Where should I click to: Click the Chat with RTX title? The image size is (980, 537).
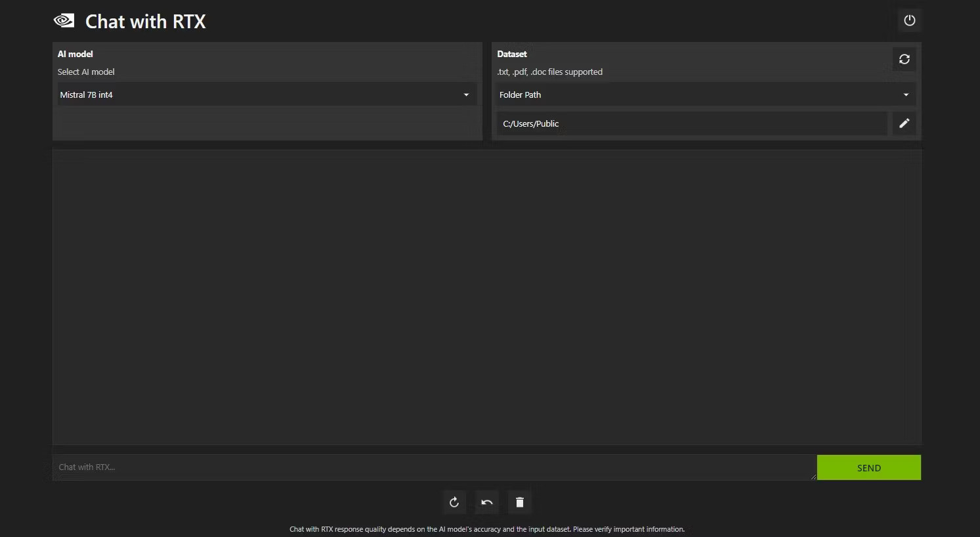145,20
